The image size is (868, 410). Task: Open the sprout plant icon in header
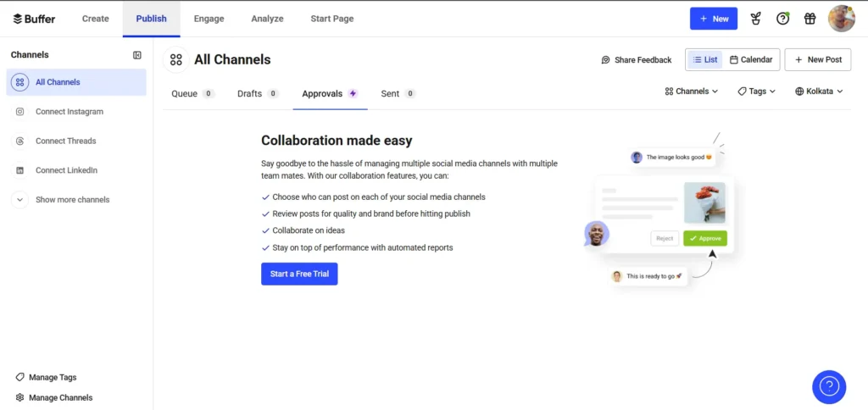[x=755, y=19]
